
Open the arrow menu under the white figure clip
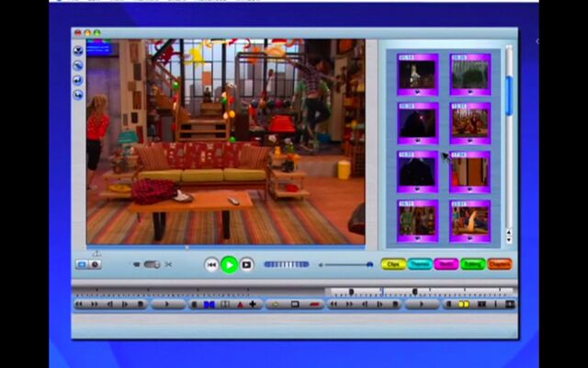[417, 92]
